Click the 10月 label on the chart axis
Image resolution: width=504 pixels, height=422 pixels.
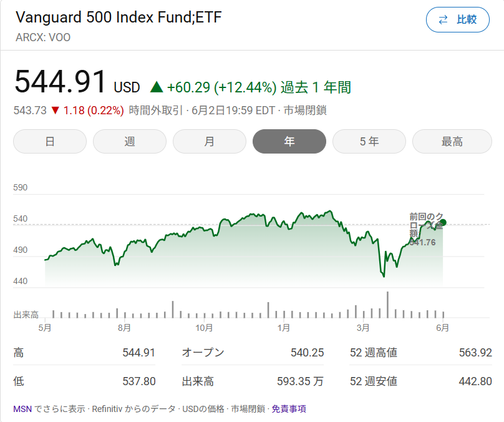204,327
